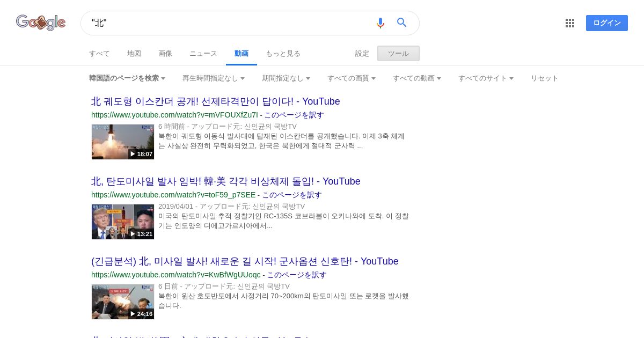Click the ツール tools button
The image size is (644, 338).
398,54
